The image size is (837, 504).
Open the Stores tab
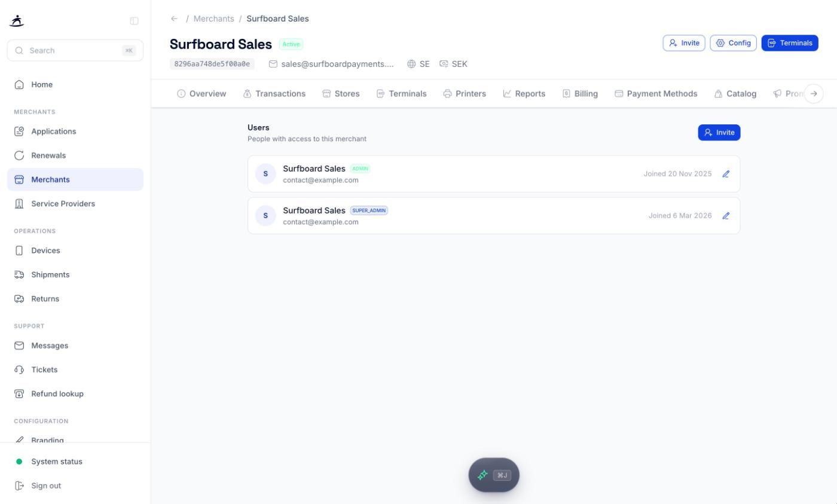pos(341,94)
